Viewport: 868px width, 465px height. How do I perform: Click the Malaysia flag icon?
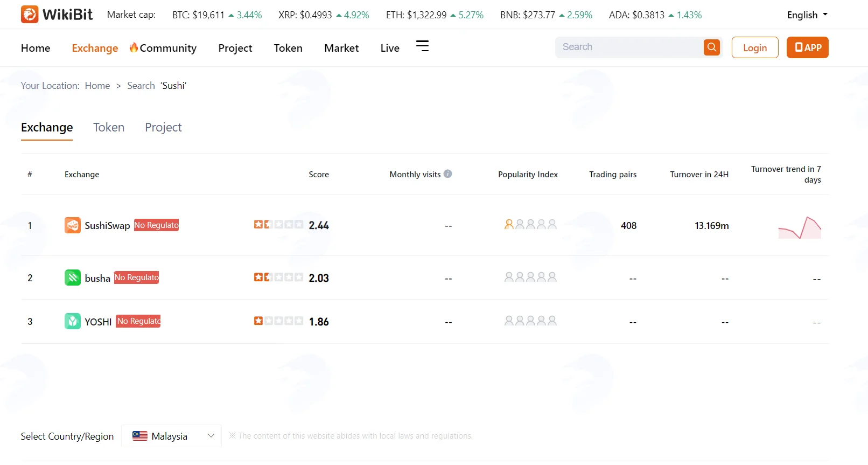(140, 436)
